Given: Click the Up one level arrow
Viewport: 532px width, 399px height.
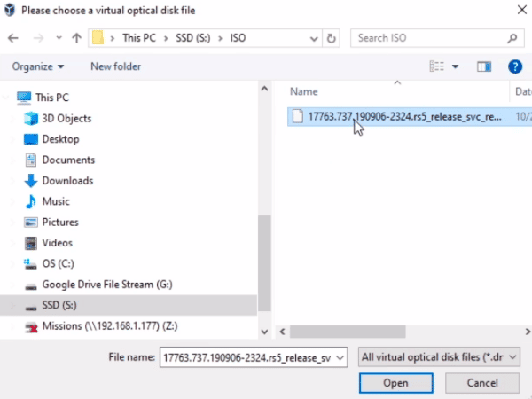Looking at the screenshot, I should [76, 38].
